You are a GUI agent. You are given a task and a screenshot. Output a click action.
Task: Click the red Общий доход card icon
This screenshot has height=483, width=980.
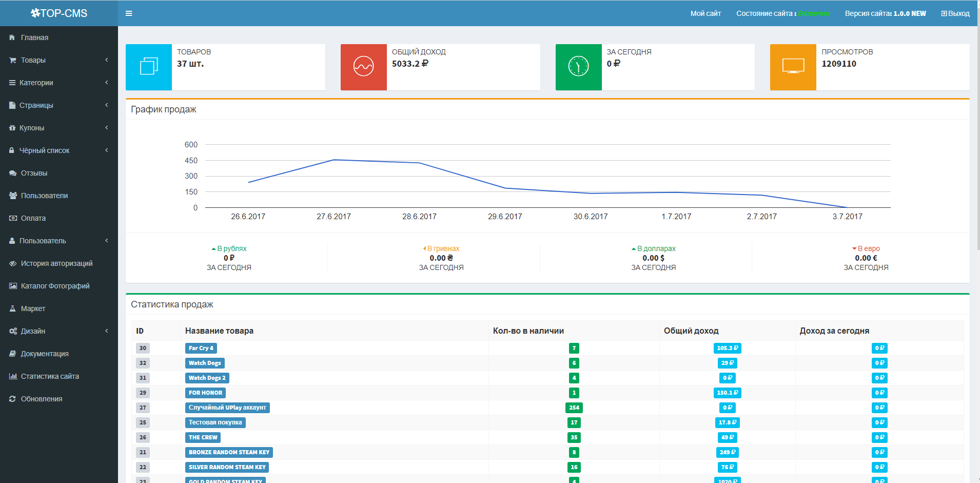click(364, 67)
